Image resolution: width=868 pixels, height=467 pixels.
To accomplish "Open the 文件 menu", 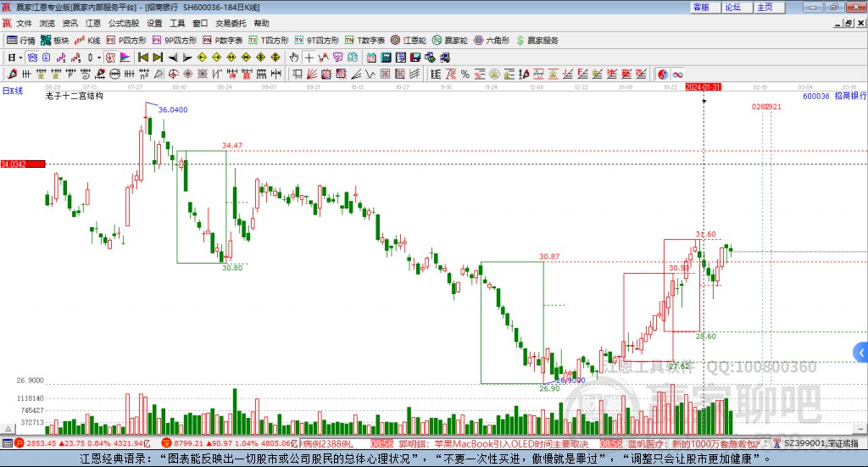I will click(x=24, y=23).
